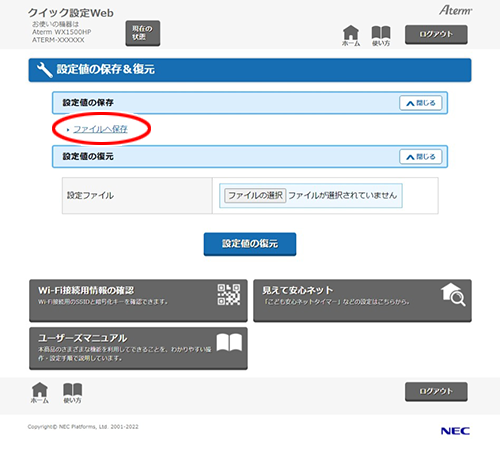The height and width of the screenshot is (468, 500).
Task: Open 見えて安心ネット panel
Action: pyautogui.click(x=362, y=301)
